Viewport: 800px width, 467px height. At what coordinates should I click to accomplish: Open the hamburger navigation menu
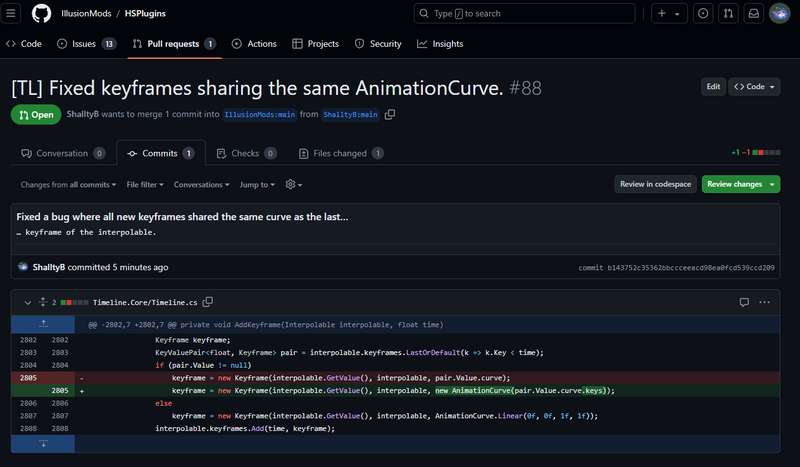coord(11,13)
